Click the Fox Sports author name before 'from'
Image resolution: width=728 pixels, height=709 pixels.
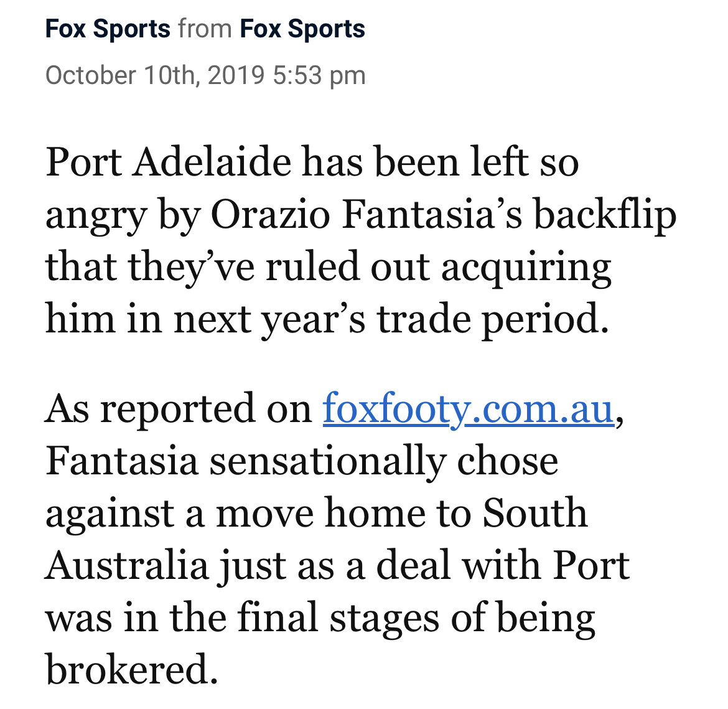click(x=108, y=29)
